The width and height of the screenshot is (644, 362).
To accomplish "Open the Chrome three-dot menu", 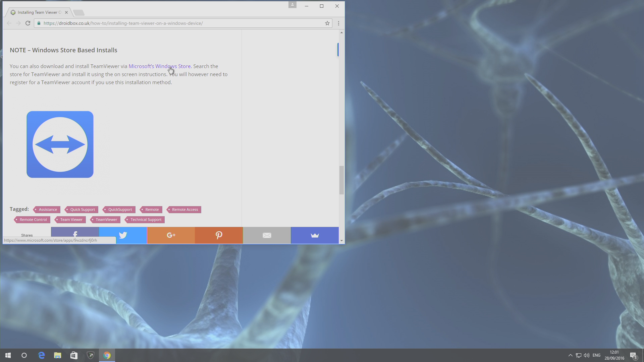I will coord(338,23).
